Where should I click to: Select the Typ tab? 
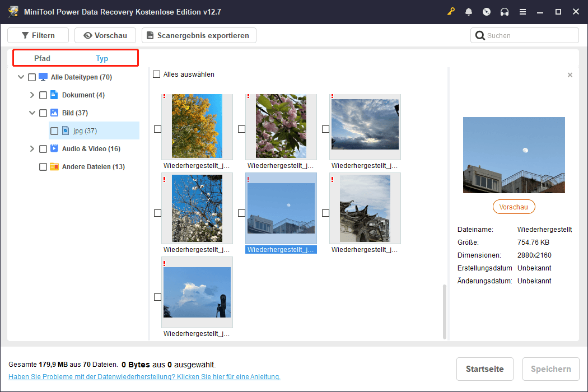tap(102, 58)
